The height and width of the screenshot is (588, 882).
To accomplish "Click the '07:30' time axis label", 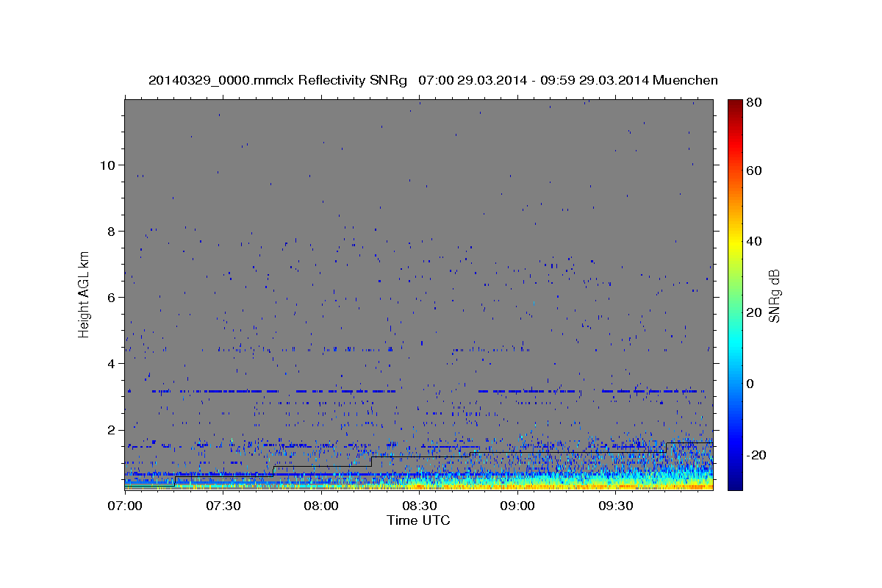I will 223,506.
